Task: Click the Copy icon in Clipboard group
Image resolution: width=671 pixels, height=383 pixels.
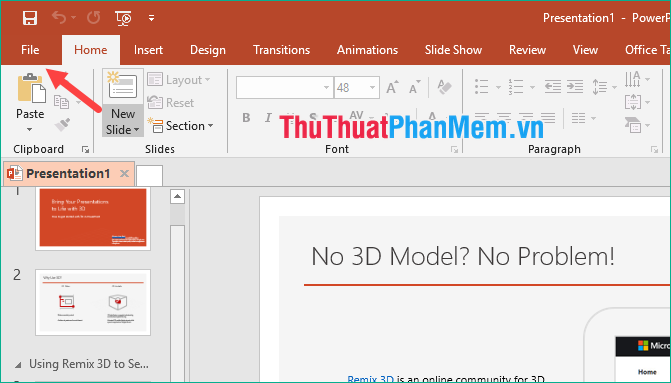Action: [62, 102]
